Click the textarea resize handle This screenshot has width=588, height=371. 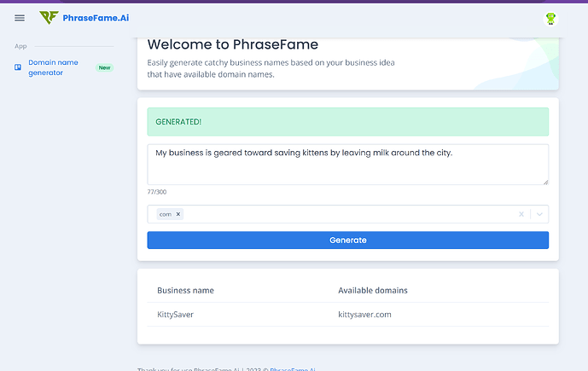click(x=544, y=181)
